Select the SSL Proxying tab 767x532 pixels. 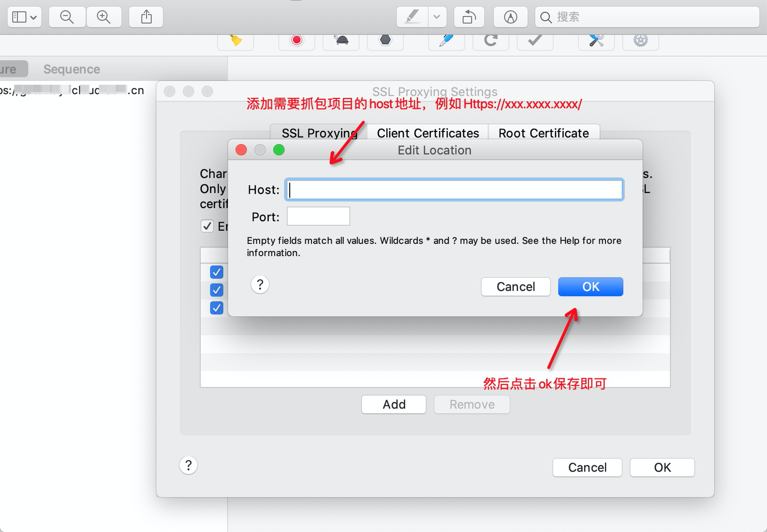click(x=319, y=133)
